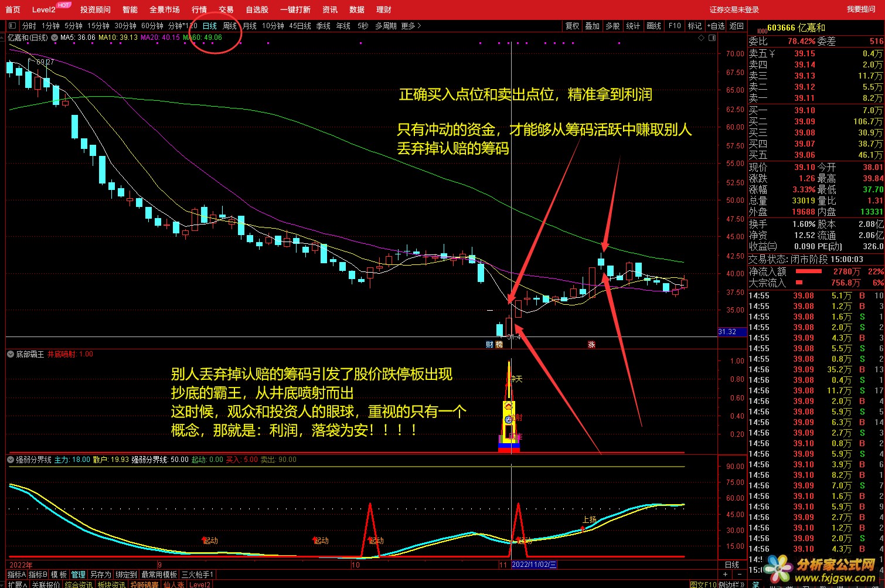Click the 画线 drawing tool button
The image size is (885, 588).
(x=654, y=26)
